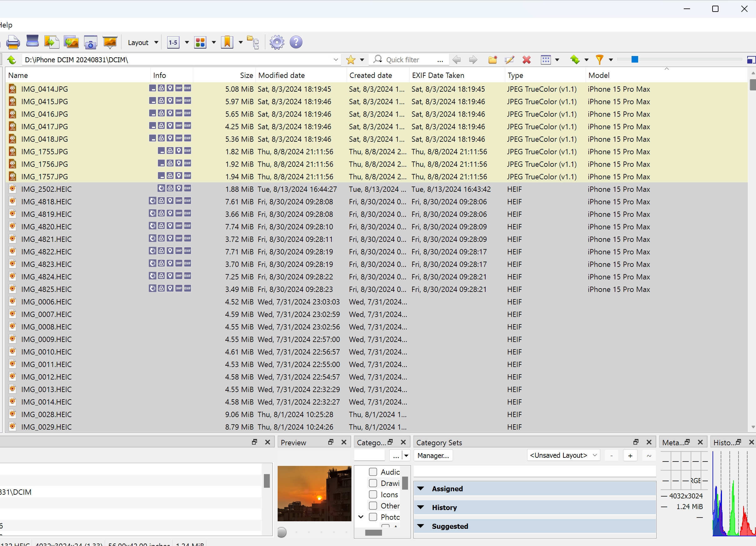Viewport: 756px width, 546px height.
Task: Open the Settings gear icon
Action: (x=277, y=42)
